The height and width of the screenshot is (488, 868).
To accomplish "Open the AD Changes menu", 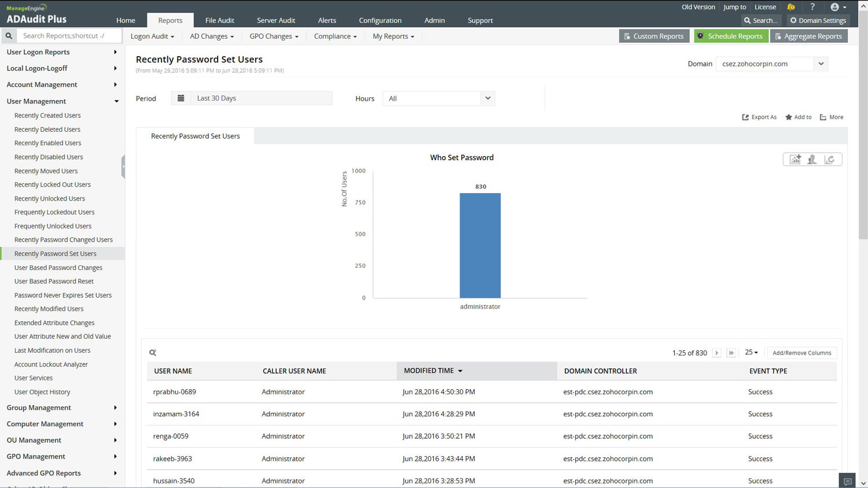I will pos(212,36).
